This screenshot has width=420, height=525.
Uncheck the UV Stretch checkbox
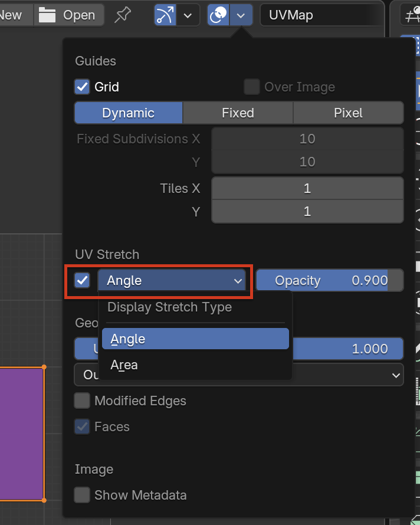tap(82, 280)
